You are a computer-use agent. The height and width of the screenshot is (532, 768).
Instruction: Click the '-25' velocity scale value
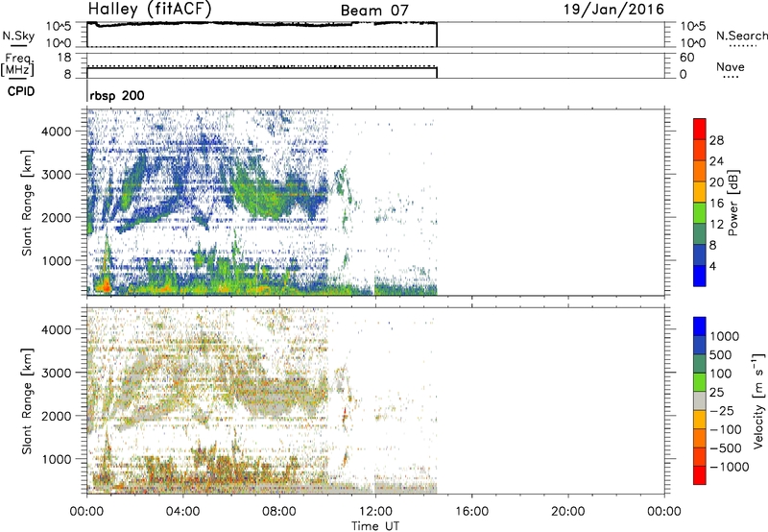click(x=722, y=411)
